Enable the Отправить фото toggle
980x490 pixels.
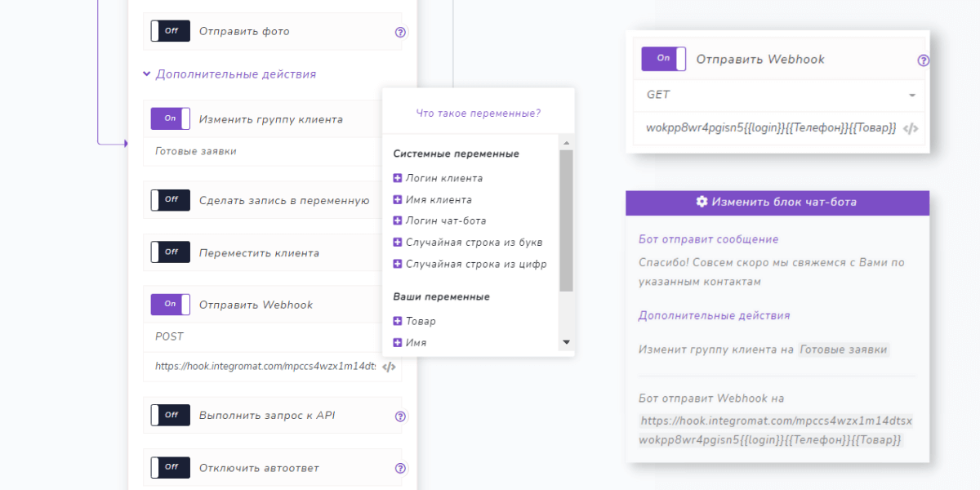171,31
